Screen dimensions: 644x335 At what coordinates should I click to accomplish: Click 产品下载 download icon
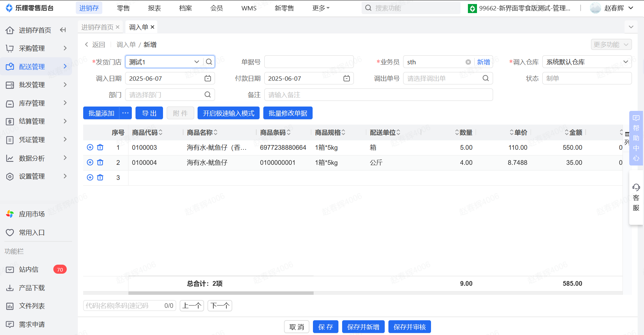10,288
